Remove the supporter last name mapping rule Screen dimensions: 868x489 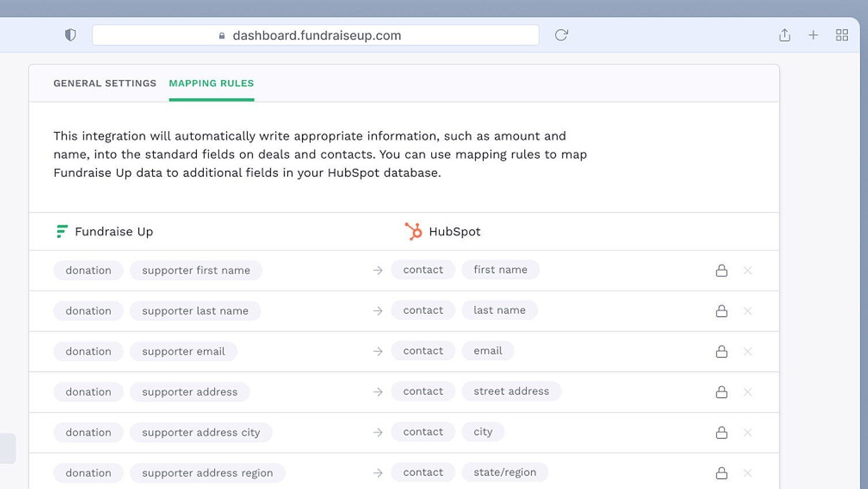[747, 311]
